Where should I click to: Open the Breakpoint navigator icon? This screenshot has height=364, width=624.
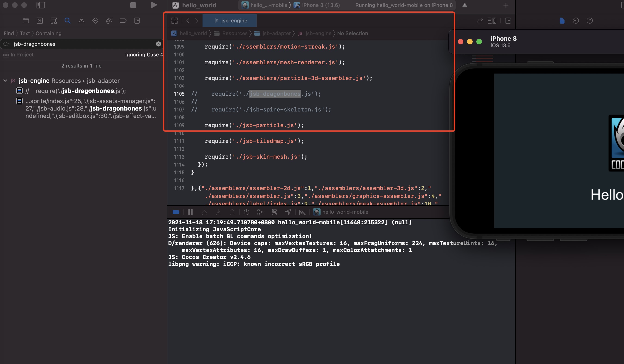123,21
